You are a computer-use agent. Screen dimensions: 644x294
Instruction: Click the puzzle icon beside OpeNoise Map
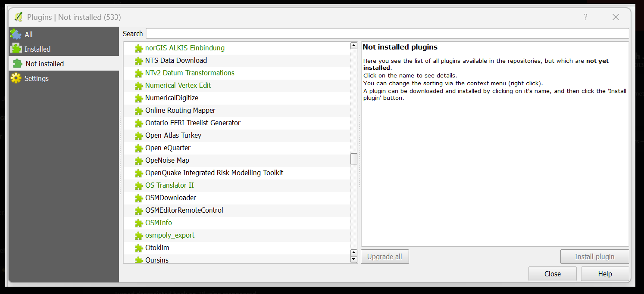pyautogui.click(x=138, y=160)
